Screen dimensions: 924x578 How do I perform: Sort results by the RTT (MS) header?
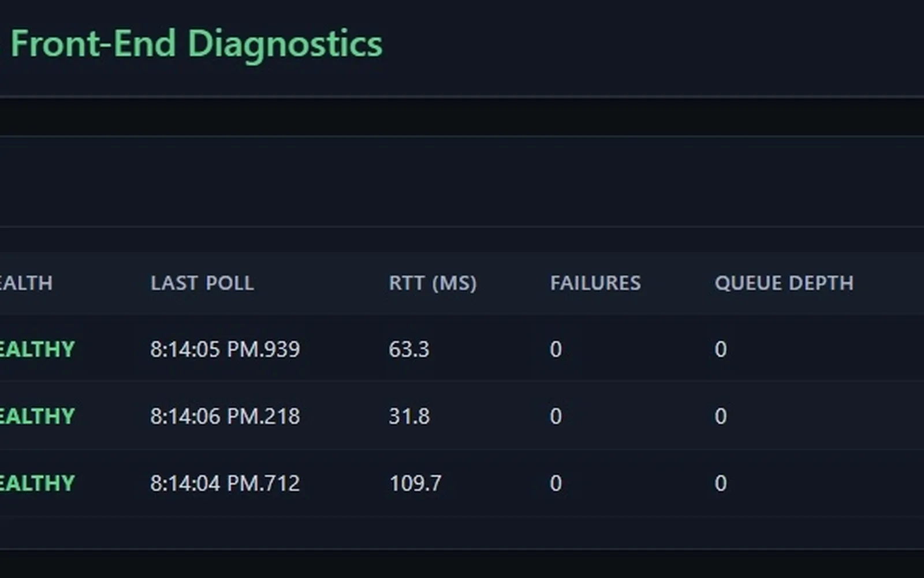click(433, 283)
